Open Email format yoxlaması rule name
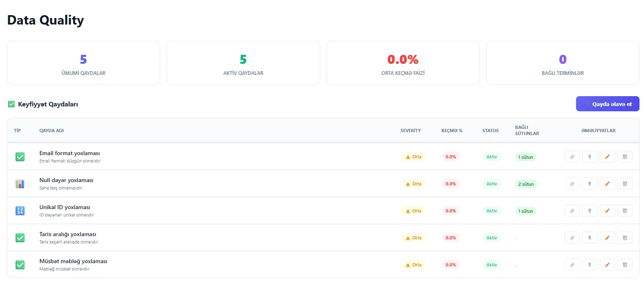 point(70,153)
